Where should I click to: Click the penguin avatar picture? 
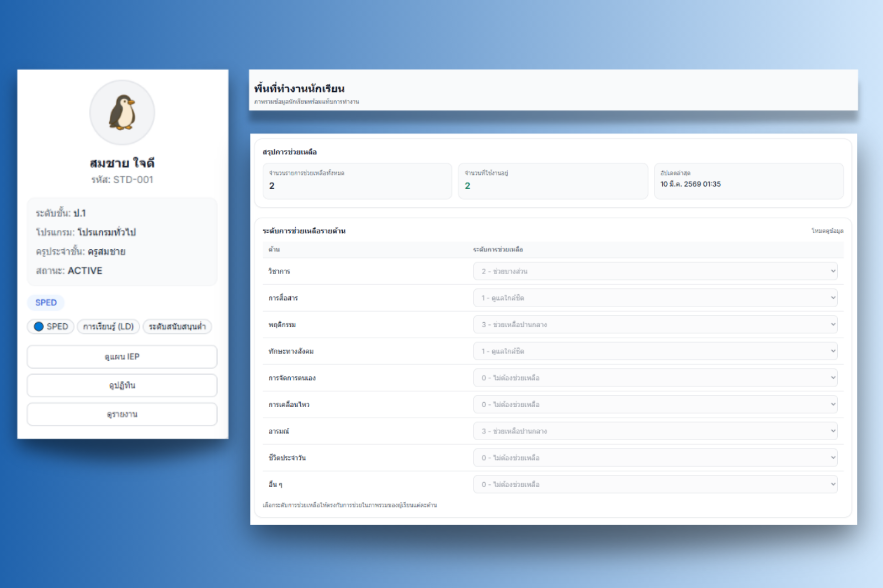[x=122, y=113]
